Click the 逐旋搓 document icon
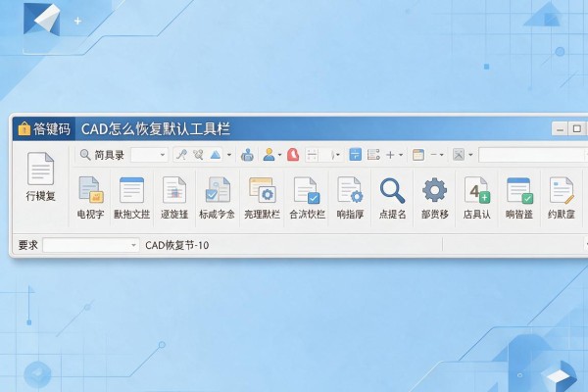Image resolution: width=588 pixels, height=392 pixels. pyautogui.click(x=174, y=190)
